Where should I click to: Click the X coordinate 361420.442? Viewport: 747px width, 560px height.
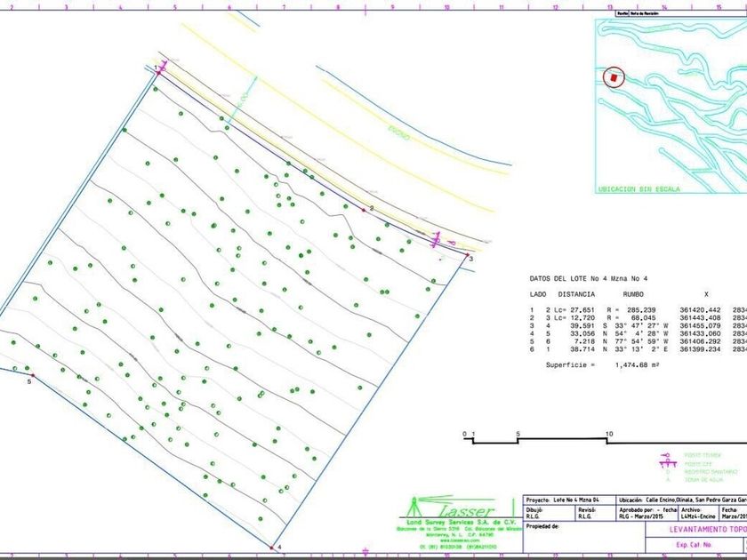tap(701, 310)
